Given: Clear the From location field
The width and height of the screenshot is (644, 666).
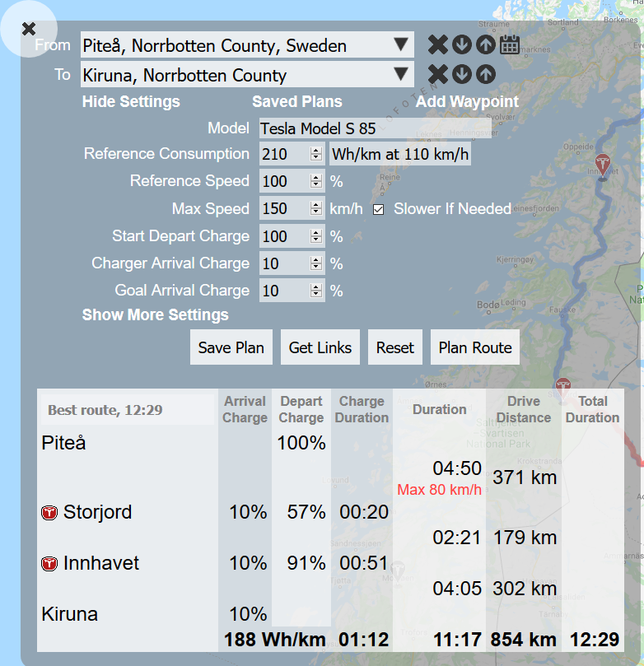Looking at the screenshot, I should (x=438, y=44).
